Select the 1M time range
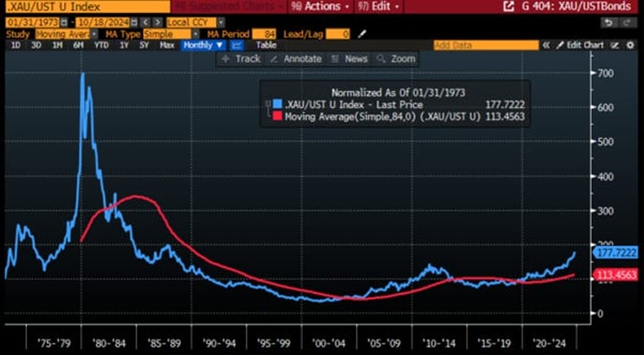This screenshot has height=355, width=644. coord(58,45)
